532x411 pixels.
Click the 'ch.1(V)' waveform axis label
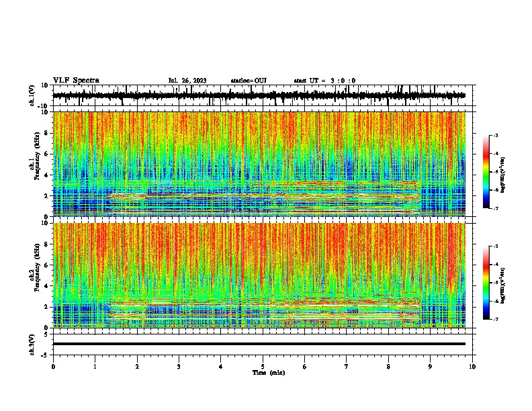click(x=32, y=95)
